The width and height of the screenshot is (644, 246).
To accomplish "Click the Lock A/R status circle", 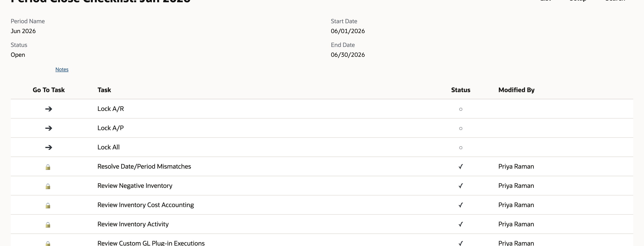I will [x=461, y=109].
